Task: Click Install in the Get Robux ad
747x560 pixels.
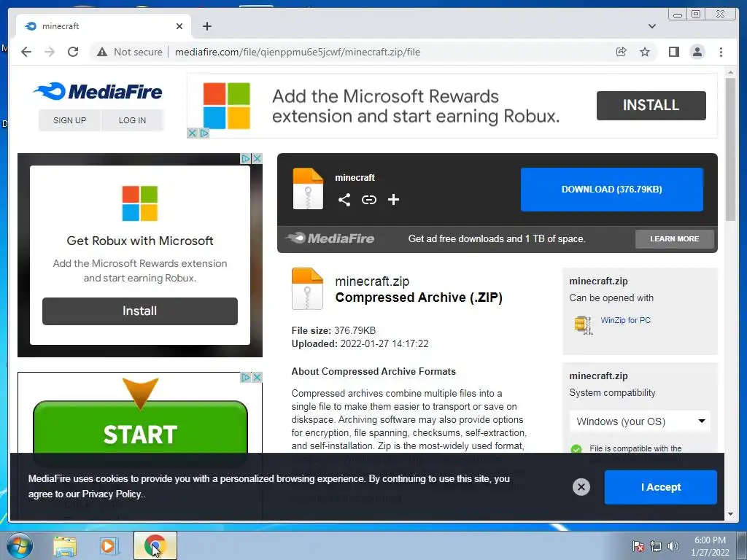Action: coord(139,311)
